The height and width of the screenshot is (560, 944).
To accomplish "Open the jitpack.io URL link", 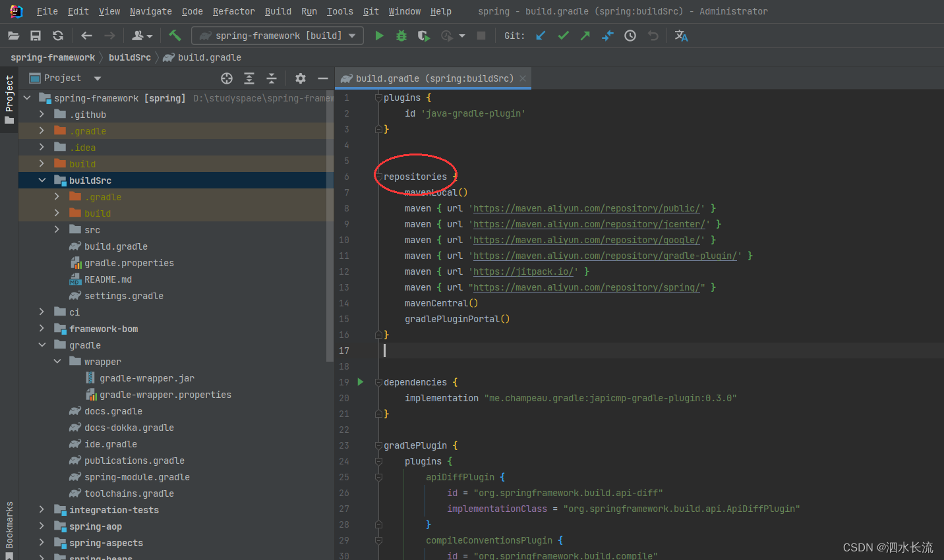I will pyautogui.click(x=523, y=271).
